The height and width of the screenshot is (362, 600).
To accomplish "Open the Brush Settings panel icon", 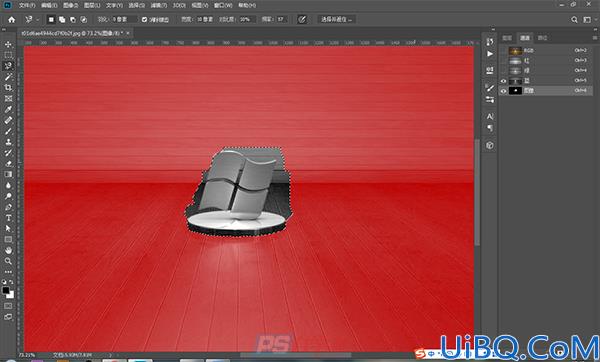I will coord(490,99).
